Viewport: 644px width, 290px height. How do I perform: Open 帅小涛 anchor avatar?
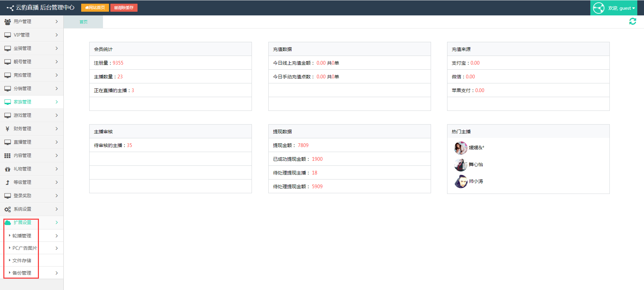pyautogui.click(x=461, y=181)
